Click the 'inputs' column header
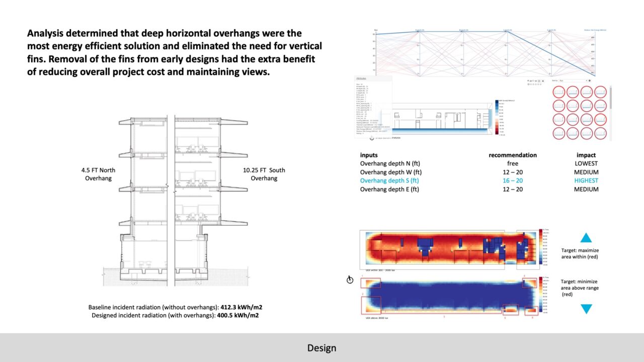The height and width of the screenshot is (362, 644). tap(369, 155)
